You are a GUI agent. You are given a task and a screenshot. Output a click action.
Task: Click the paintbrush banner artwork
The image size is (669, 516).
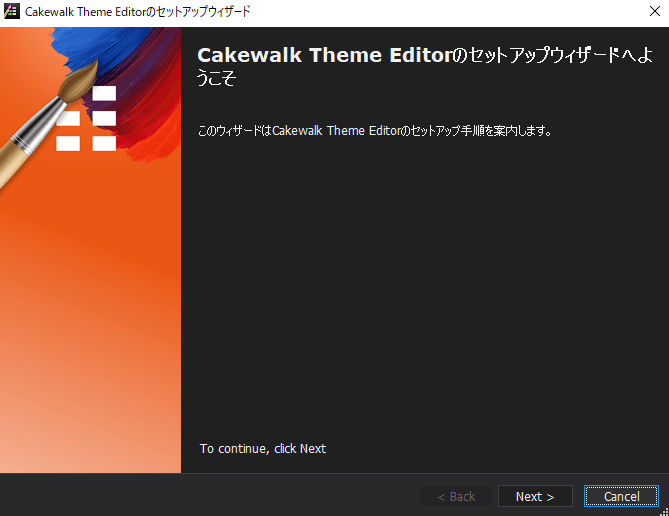point(90,250)
